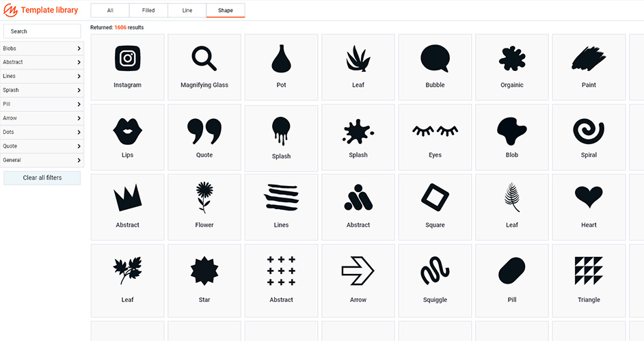Expand the Quote filter category
The width and height of the screenshot is (644, 341).
42,146
